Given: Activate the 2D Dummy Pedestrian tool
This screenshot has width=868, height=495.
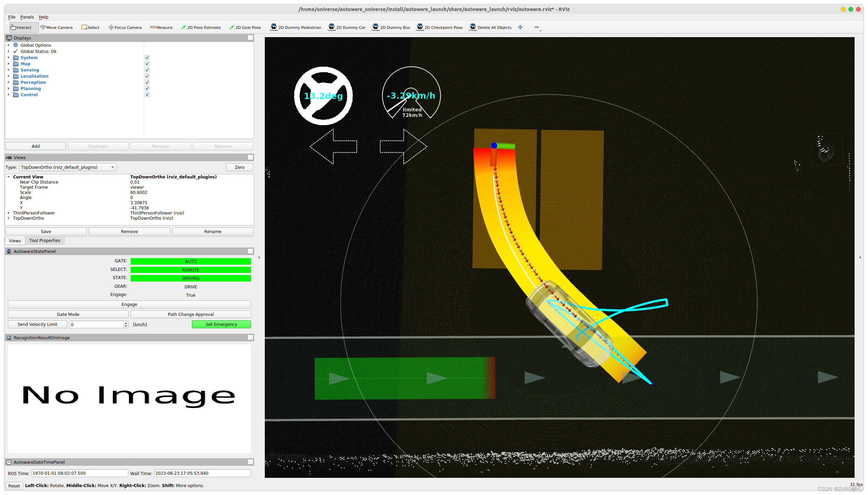Looking at the screenshot, I should 295,27.
